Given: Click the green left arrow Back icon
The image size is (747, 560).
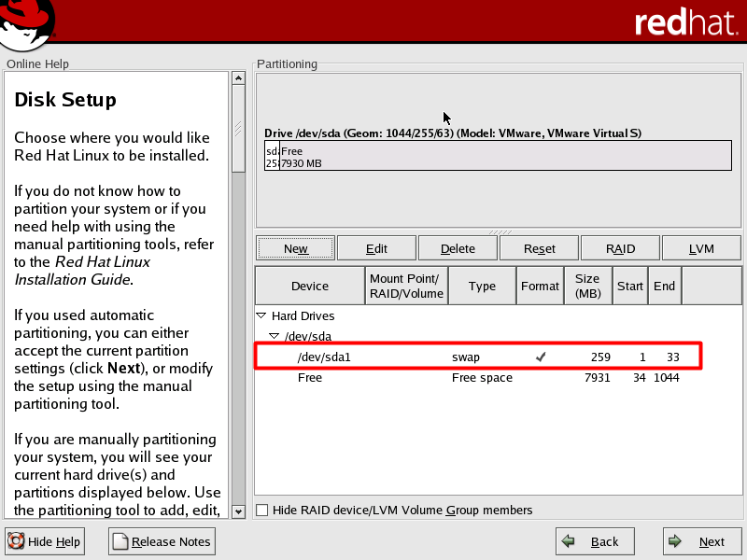Looking at the screenshot, I should click(568, 541).
